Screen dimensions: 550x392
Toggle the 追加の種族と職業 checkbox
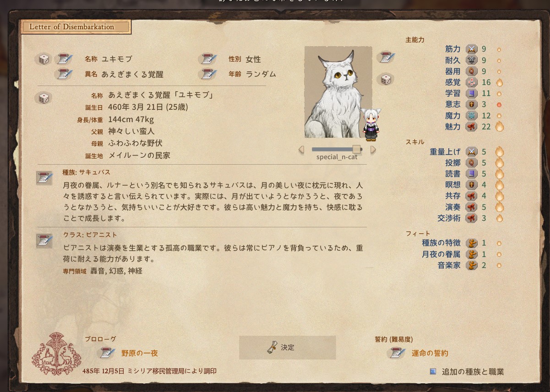pos(433,371)
